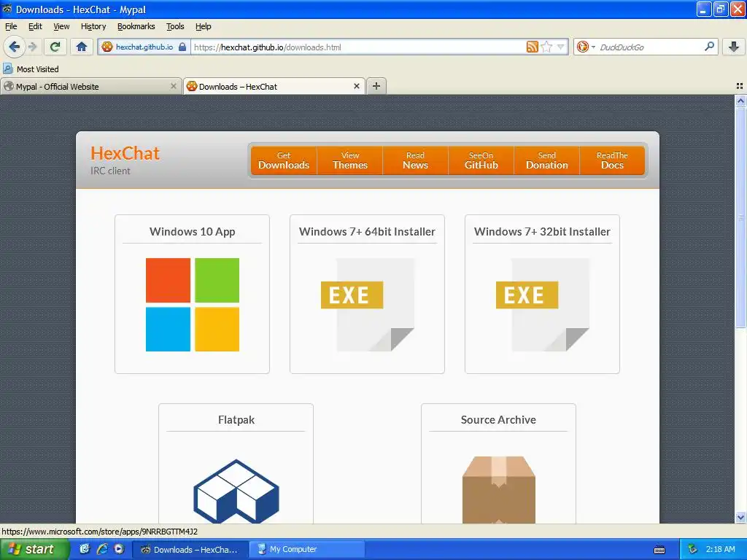Screen dimensions: 747x560
Task: Click the Source Archive heading text
Action: pos(498,419)
